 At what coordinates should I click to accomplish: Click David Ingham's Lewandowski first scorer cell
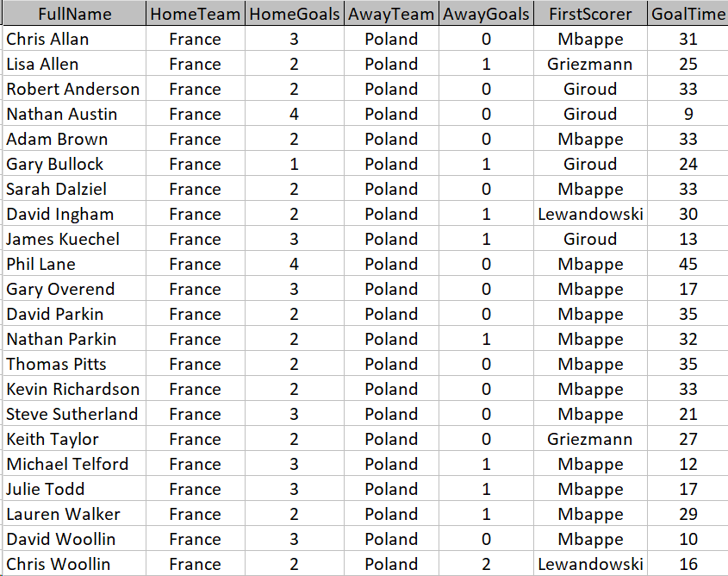pos(590,214)
